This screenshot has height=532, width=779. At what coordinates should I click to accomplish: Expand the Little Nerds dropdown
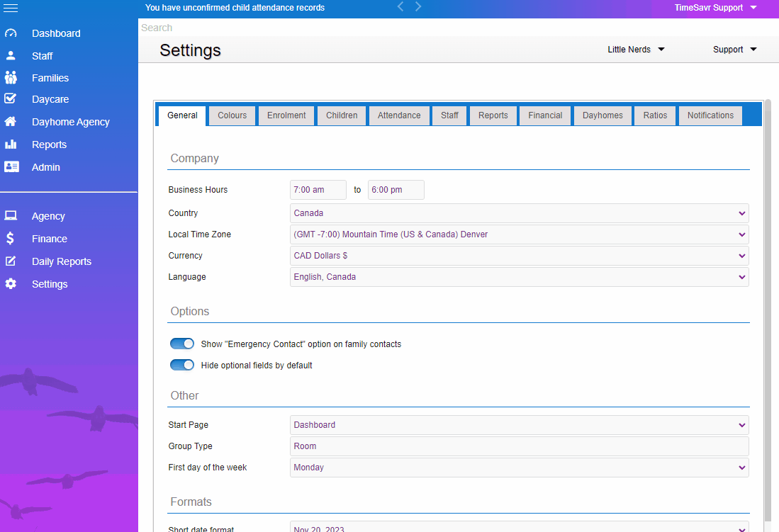(x=636, y=49)
